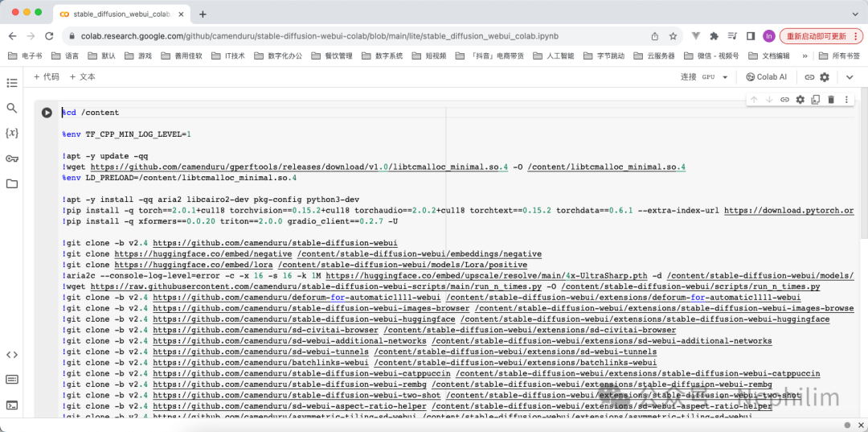Open the 人工智能 bookmark folder
Viewport: 868px width, 432px height.
coord(554,56)
